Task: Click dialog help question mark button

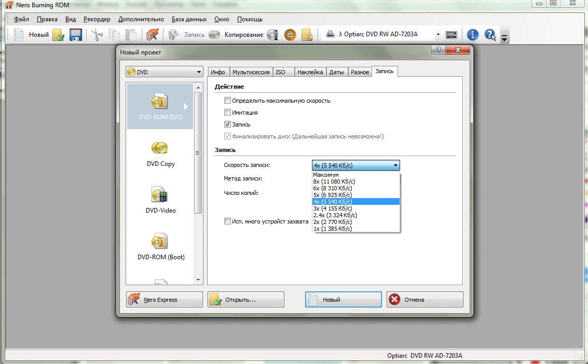Action: [x=438, y=49]
